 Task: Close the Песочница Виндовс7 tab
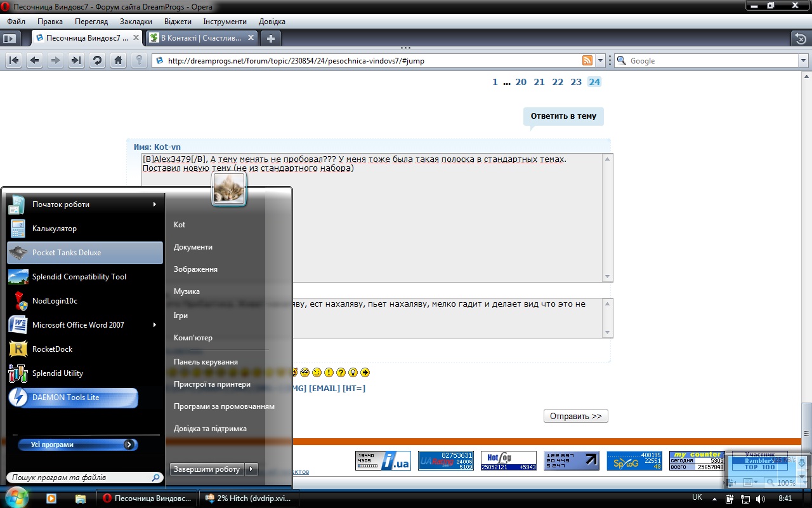point(135,38)
